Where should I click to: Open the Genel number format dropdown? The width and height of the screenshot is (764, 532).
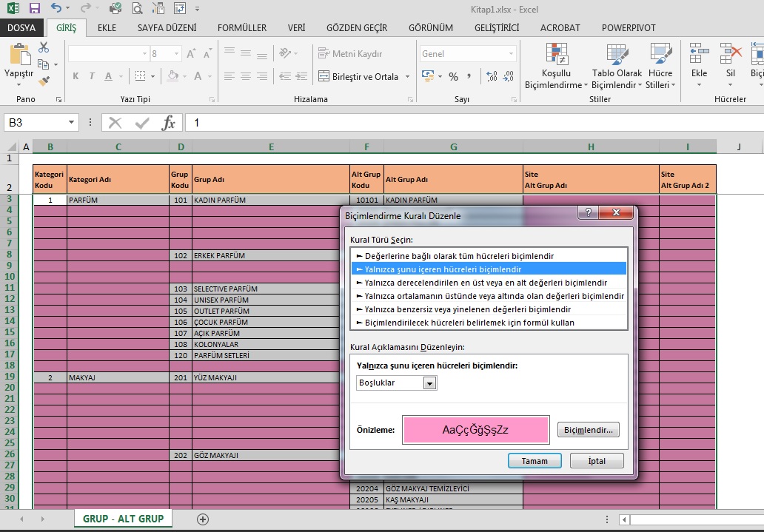pyautogui.click(x=511, y=53)
